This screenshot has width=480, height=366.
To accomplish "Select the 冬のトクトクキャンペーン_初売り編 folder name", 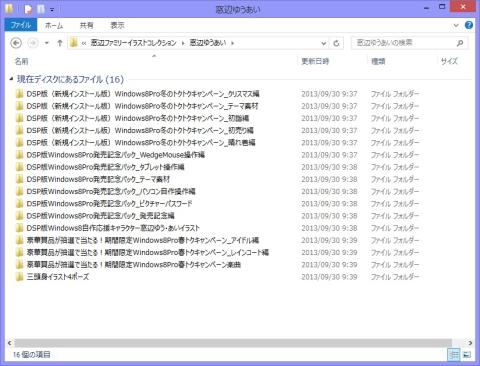I will (140, 130).
